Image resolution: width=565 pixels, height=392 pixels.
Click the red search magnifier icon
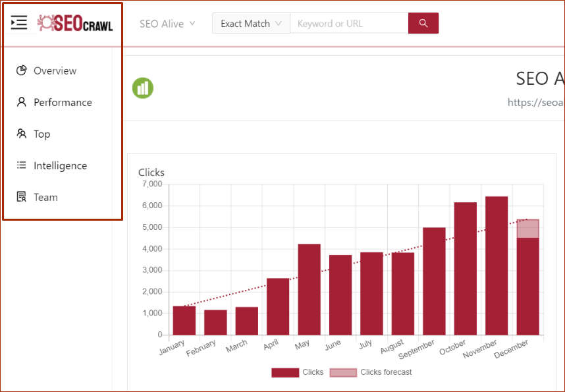pyautogui.click(x=423, y=22)
